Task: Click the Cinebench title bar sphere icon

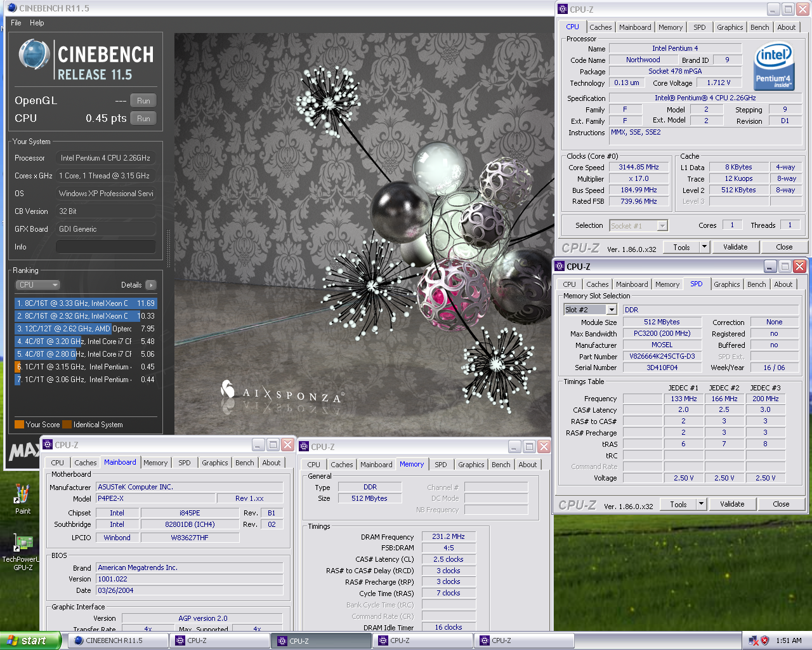Action: pos(12,8)
